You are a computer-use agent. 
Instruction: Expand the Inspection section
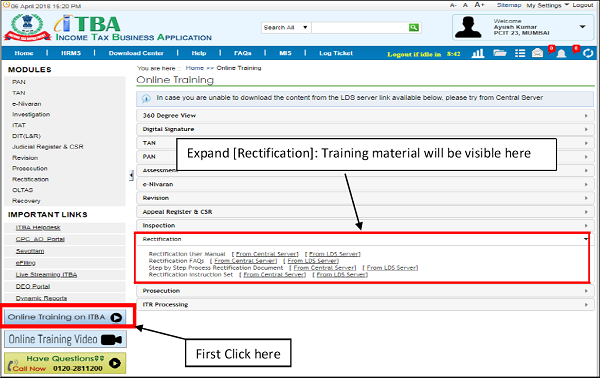tap(365, 226)
